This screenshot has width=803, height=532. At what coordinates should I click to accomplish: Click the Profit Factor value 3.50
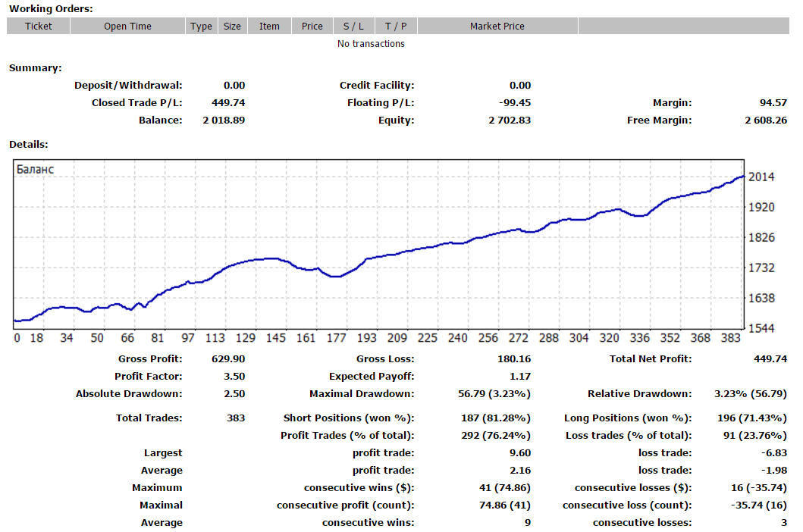(234, 377)
